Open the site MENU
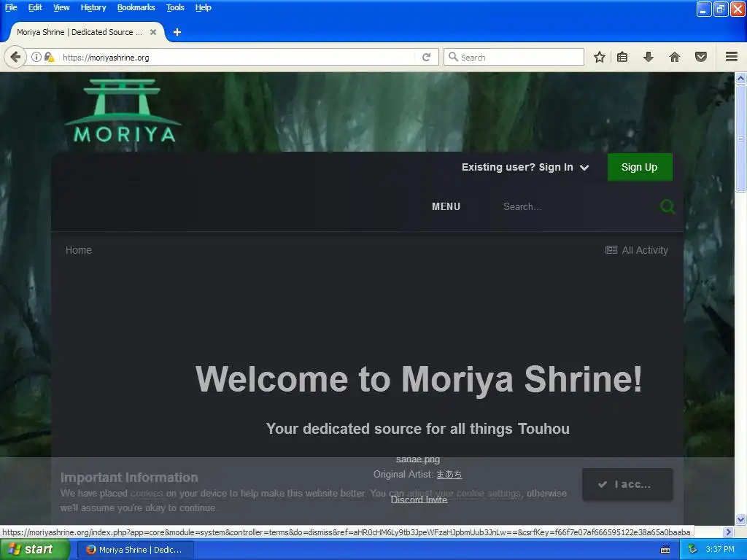This screenshot has height=560, width=747. 446,206
